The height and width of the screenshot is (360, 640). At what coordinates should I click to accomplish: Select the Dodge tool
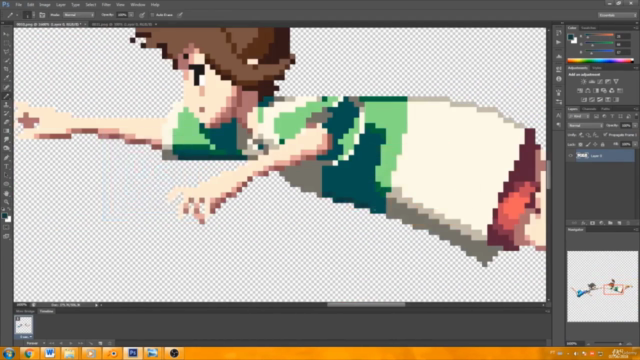pyautogui.click(x=7, y=149)
